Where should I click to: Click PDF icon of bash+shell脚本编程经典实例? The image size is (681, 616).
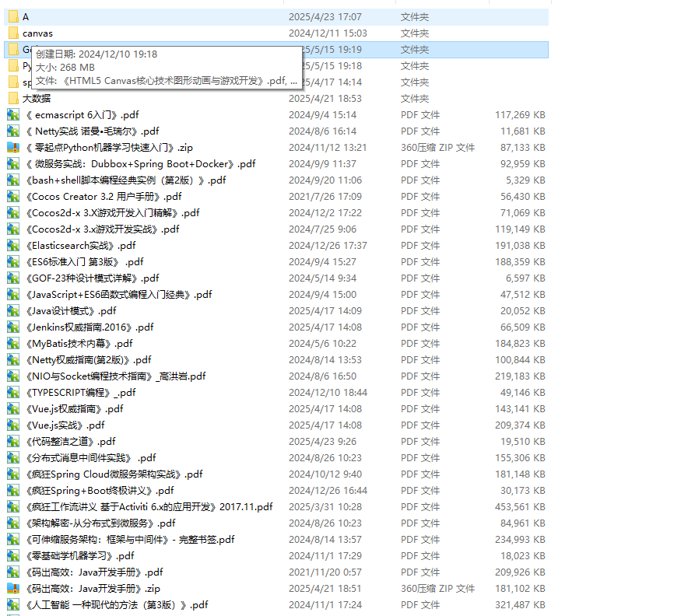click(13, 180)
